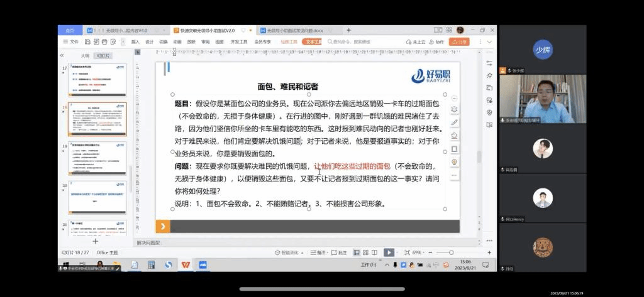Open the 插入 ribbon tab

tap(135, 42)
